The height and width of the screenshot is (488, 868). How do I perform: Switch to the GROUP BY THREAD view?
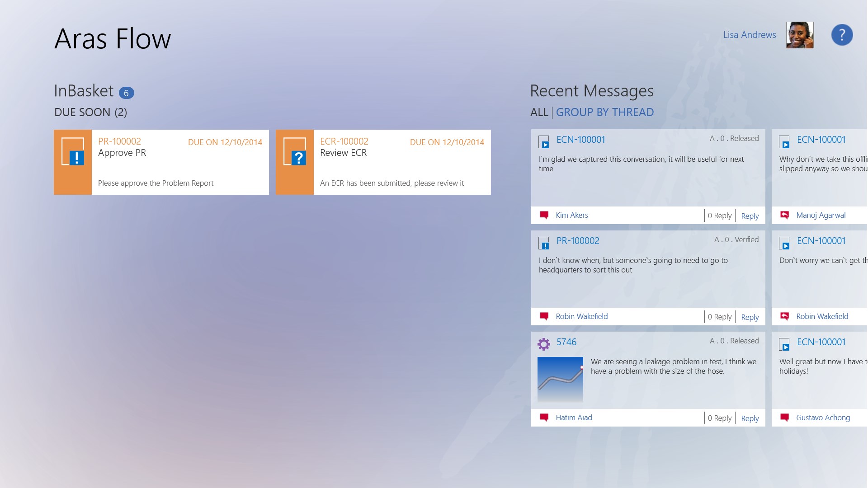click(605, 112)
